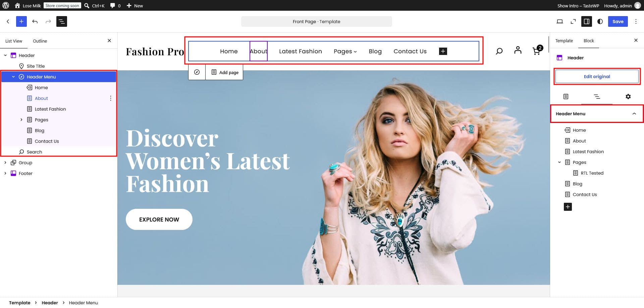Screen dimensions: 644x308
Task: Switch to the Outline tab
Action: pyautogui.click(x=40, y=41)
